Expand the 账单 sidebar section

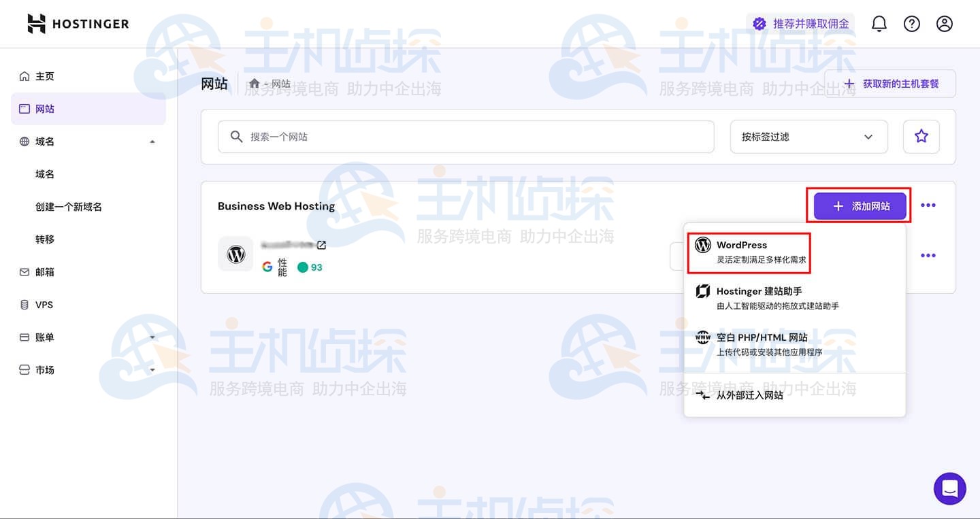click(x=152, y=337)
